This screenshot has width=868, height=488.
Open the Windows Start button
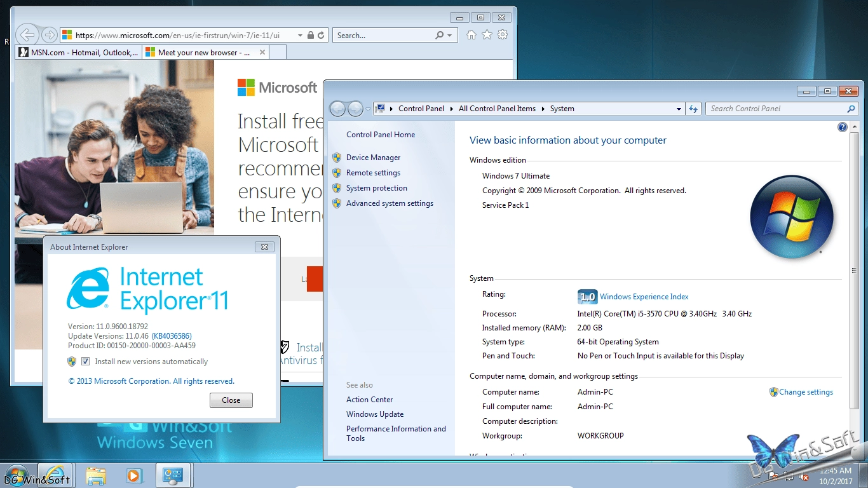tap(17, 475)
